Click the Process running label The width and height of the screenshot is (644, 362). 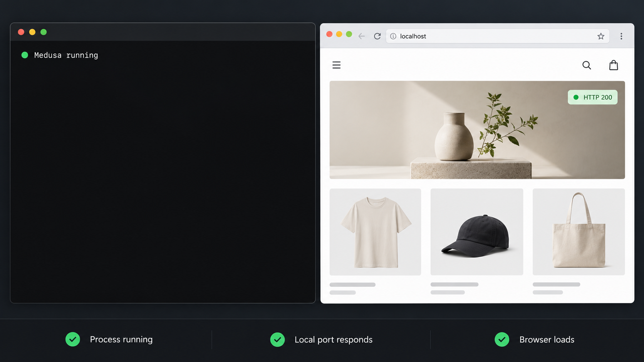[121, 340]
